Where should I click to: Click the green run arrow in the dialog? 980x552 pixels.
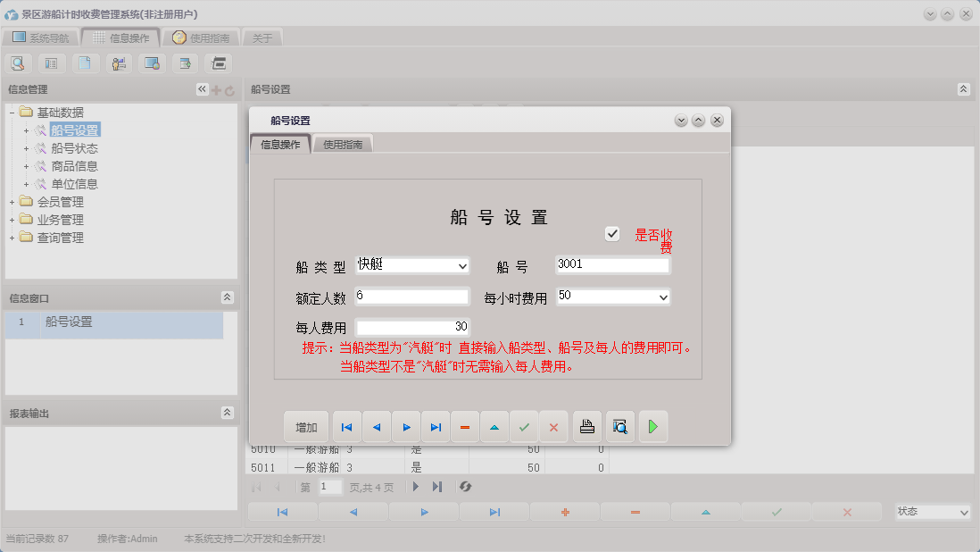point(652,426)
